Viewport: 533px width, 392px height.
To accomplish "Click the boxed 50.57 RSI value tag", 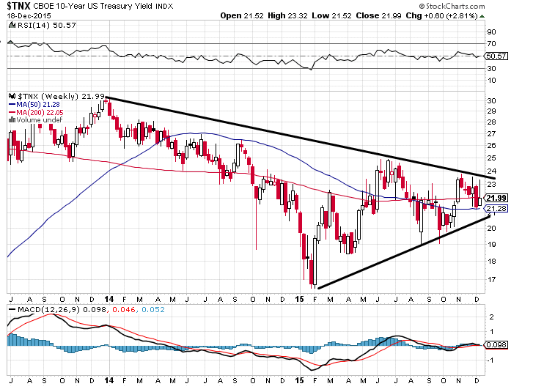I will point(496,56).
